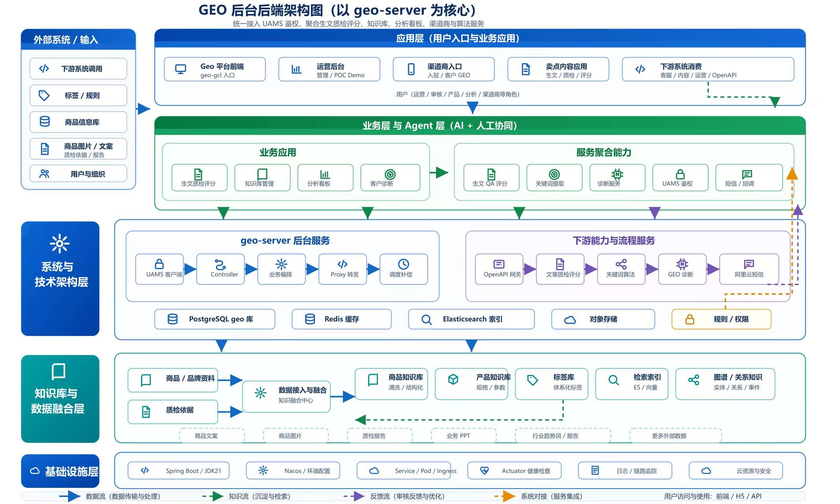
Task: Click the 业务 PPT dashed box
Action: tap(464, 435)
